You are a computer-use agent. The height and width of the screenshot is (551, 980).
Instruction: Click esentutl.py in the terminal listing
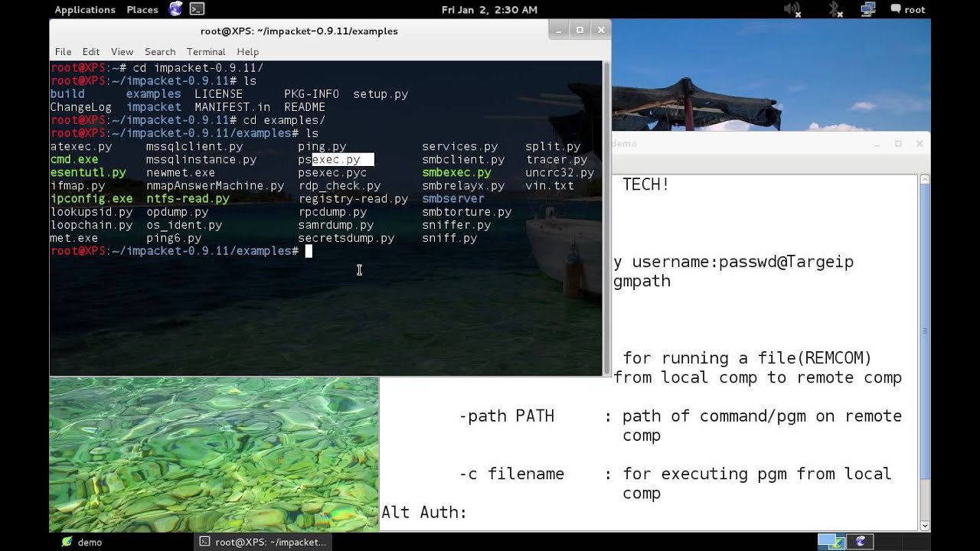(x=88, y=172)
